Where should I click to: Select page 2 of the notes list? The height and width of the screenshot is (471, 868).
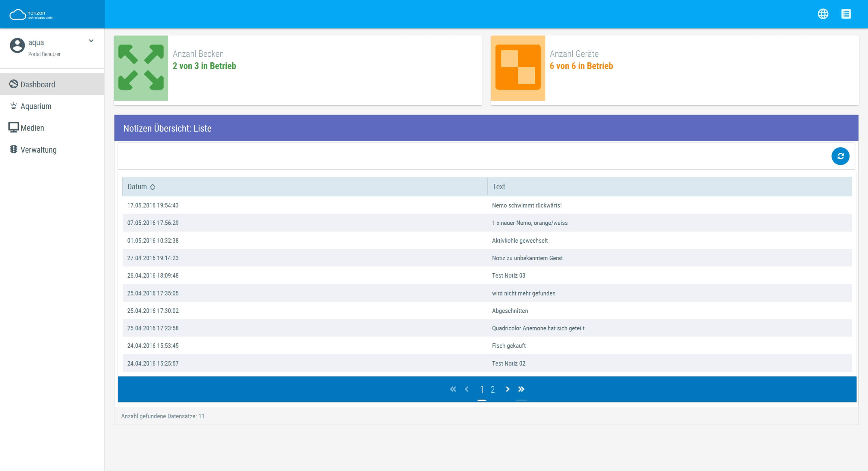click(x=493, y=389)
